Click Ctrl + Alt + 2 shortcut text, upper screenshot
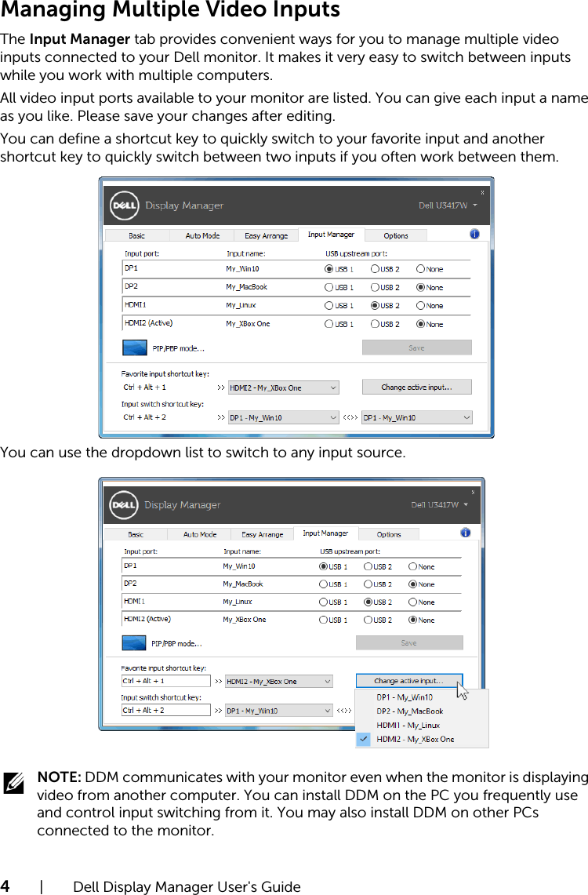 click(145, 417)
